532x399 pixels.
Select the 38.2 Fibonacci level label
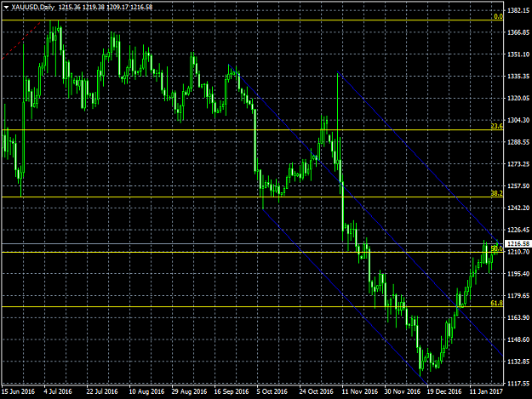point(497,193)
